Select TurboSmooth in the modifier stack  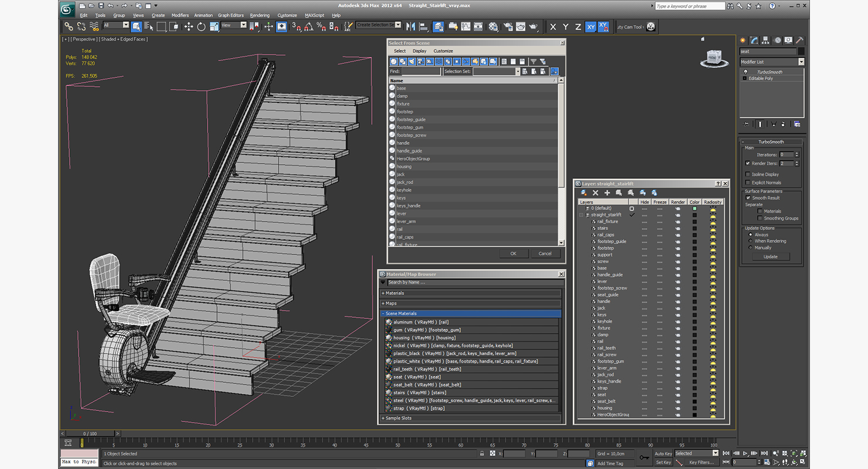[769, 72]
